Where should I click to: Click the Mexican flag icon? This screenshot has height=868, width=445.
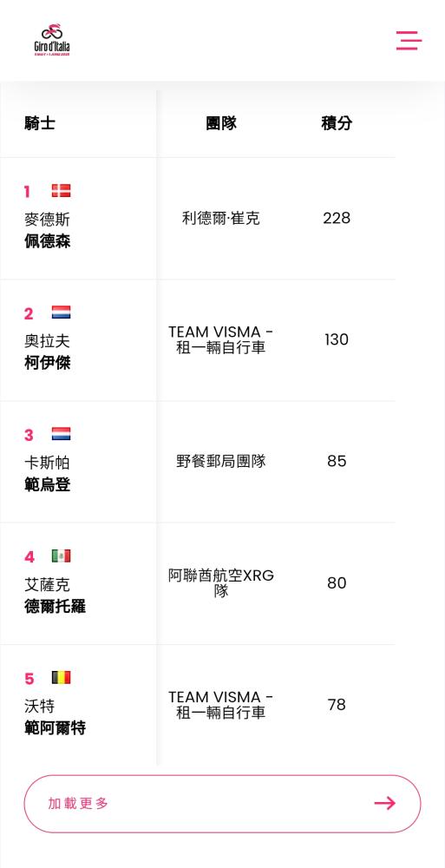61,556
